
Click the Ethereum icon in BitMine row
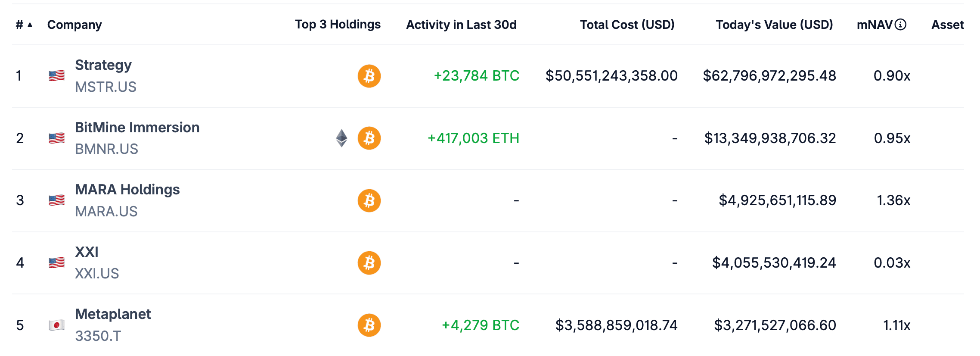click(341, 138)
